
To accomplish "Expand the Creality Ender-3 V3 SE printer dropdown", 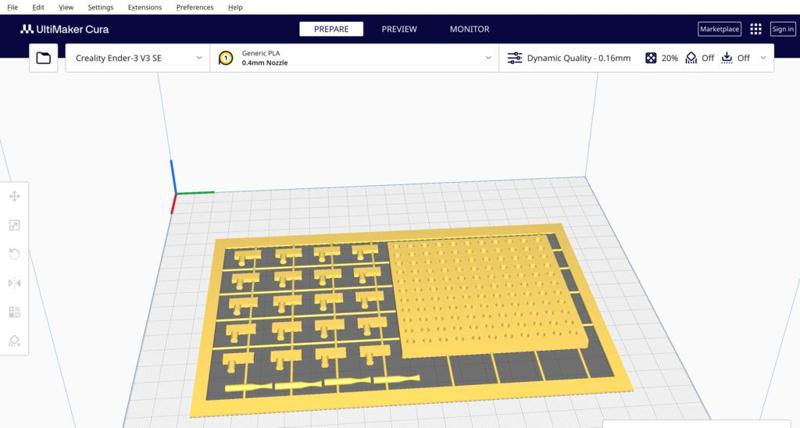I will point(199,58).
